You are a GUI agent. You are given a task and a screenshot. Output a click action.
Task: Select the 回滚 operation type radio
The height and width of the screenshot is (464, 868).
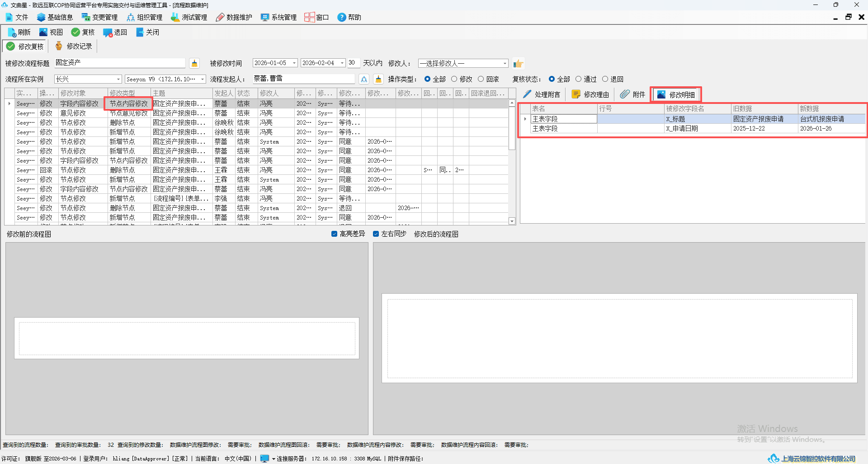pos(481,79)
